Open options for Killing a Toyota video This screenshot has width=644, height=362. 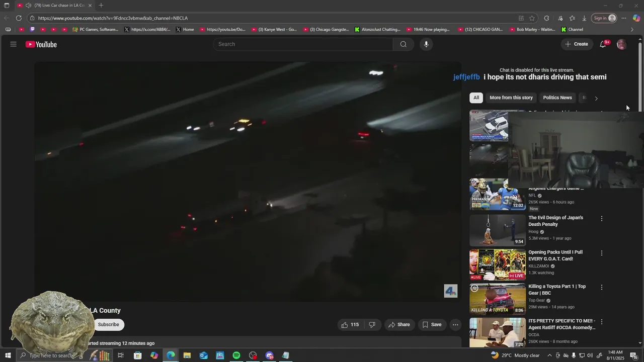[602, 287]
